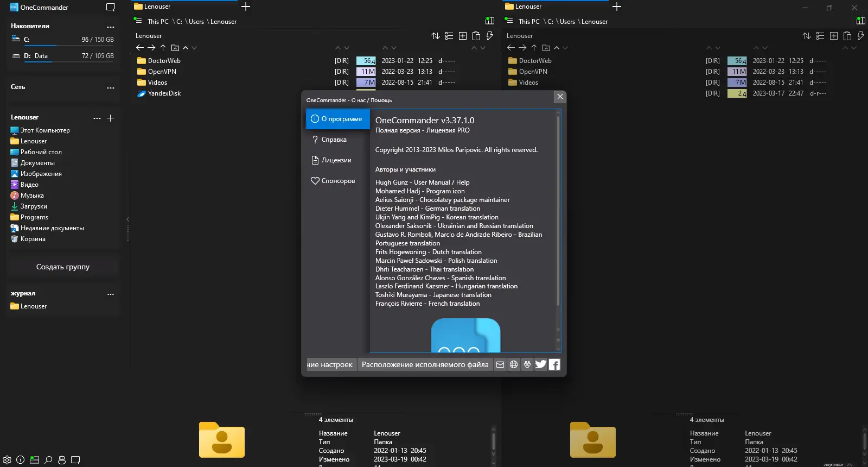Collapse the sidebar with the left-edge chevron

(x=128, y=219)
